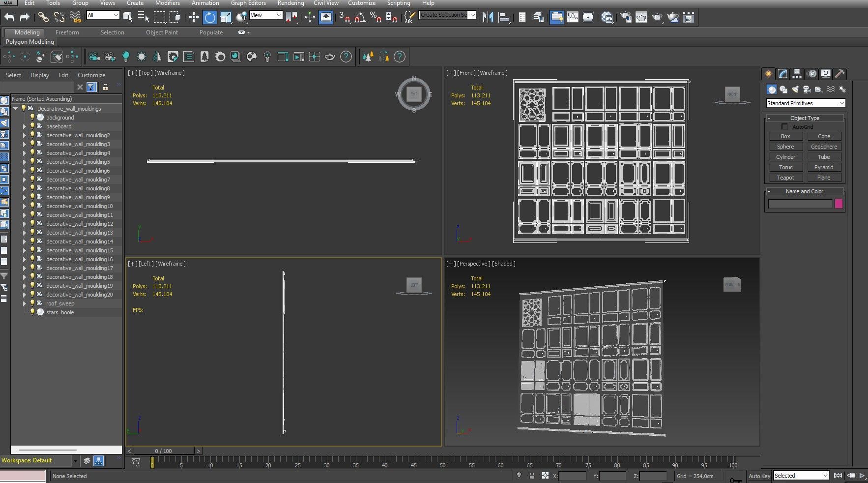Toggle the explorer lock icon
The image size is (868, 483).
coord(105,87)
